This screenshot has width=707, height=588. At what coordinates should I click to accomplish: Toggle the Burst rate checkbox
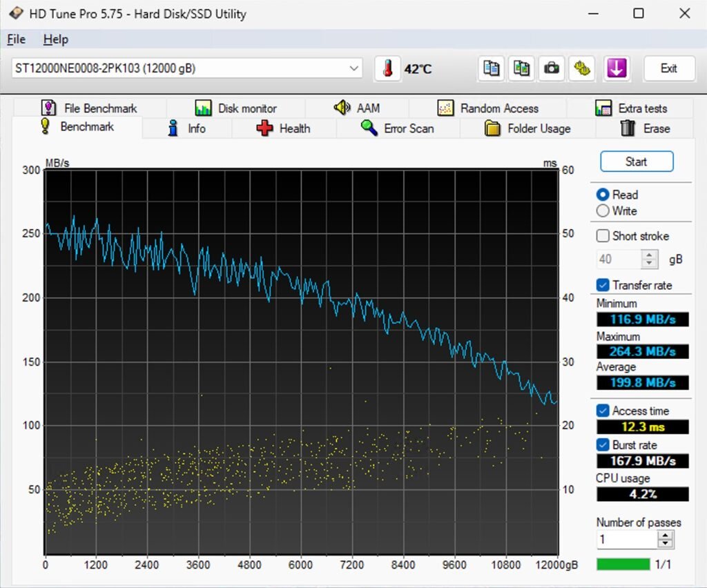point(602,444)
